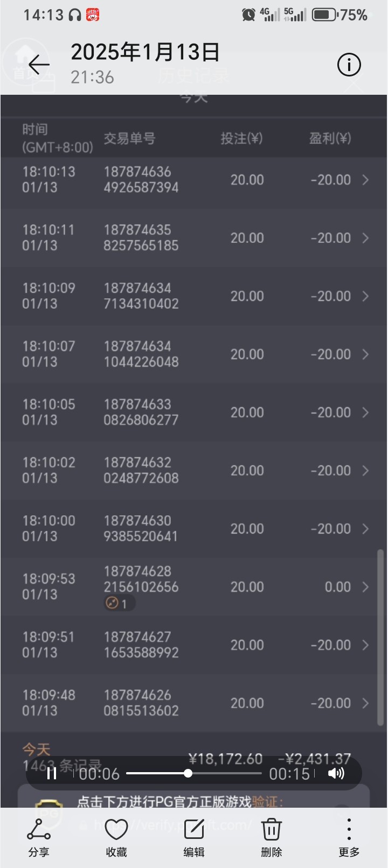Tap the back arrow icon
Image resolution: width=388 pixels, height=868 pixels.
click(x=39, y=65)
